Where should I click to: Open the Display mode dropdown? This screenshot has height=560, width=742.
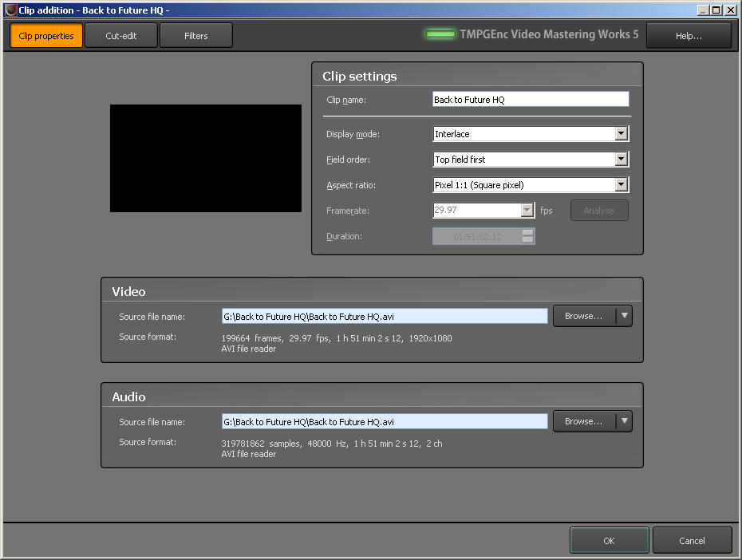click(621, 134)
